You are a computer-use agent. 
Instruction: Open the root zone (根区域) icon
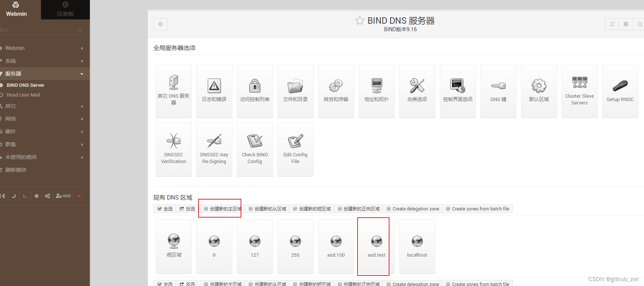point(174,246)
